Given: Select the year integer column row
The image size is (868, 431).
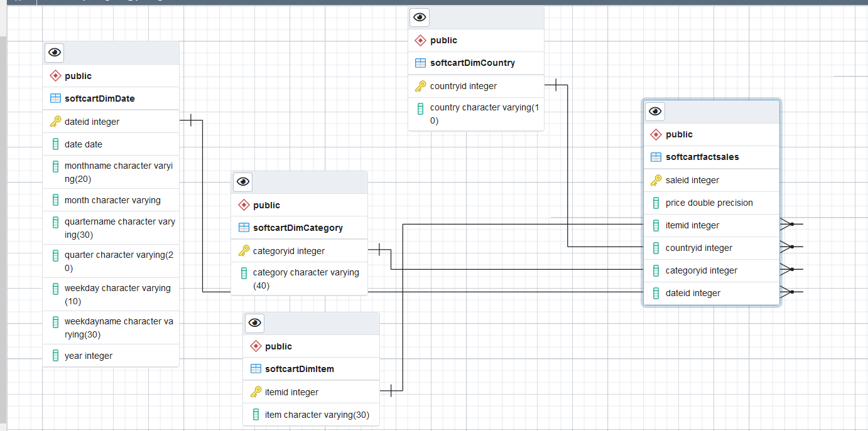Looking at the screenshot, I should 111,356.
